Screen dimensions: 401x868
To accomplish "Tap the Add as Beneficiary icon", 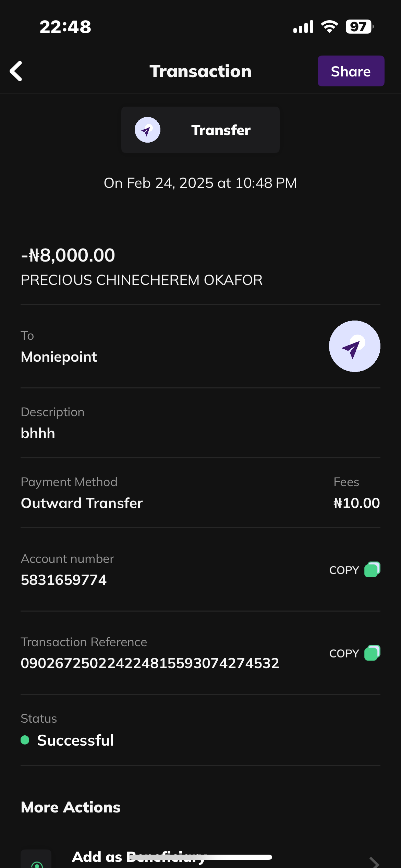I will coord(36,861).
